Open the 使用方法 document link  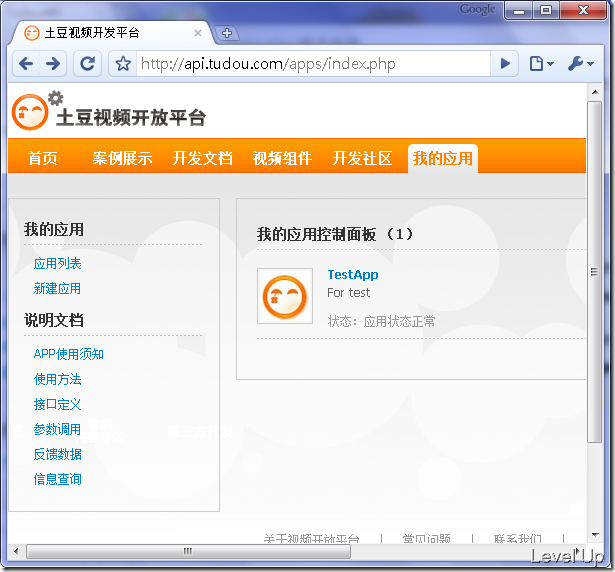(x=58, y=379)
